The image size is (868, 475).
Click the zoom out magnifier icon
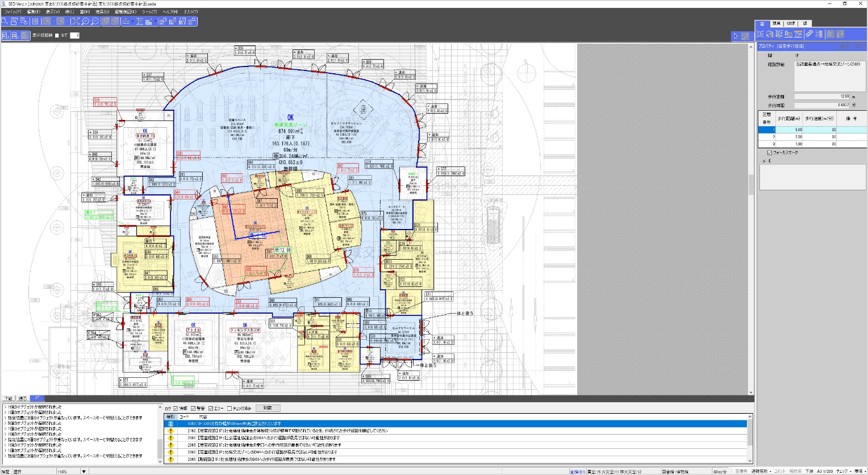pos(95,21)
